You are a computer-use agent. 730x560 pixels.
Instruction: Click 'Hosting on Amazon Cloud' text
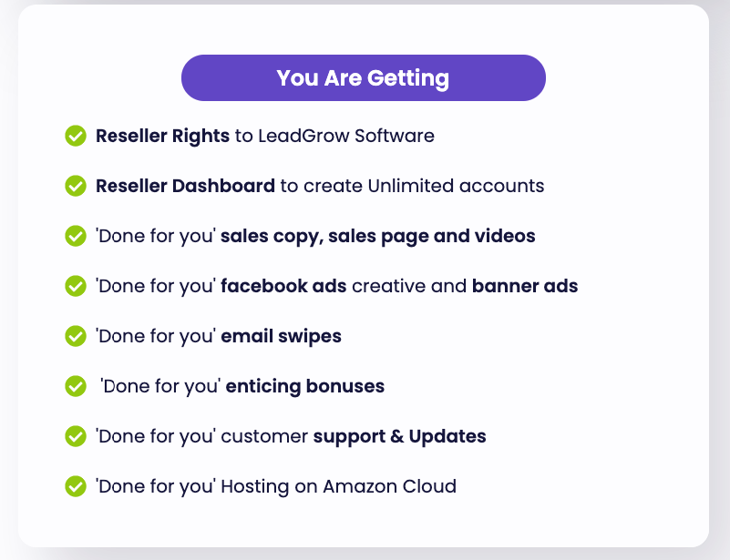tap(338, 487)
